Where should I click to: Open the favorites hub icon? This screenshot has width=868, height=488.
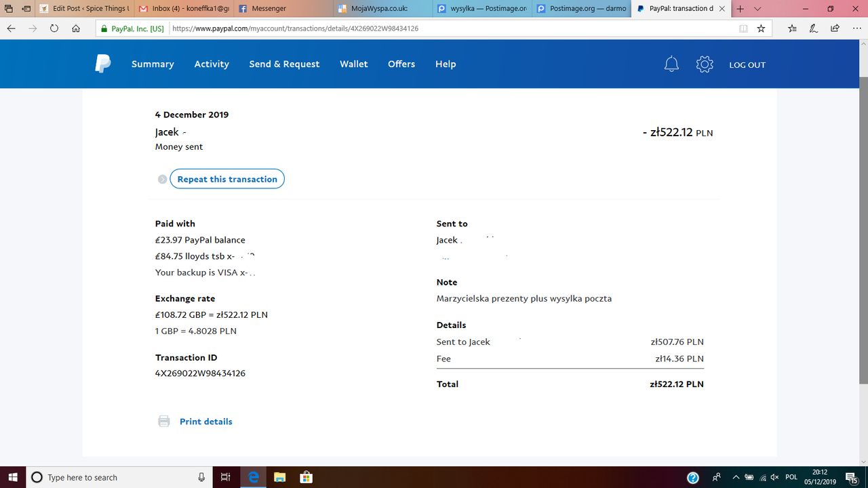click(x=793, y=28)
